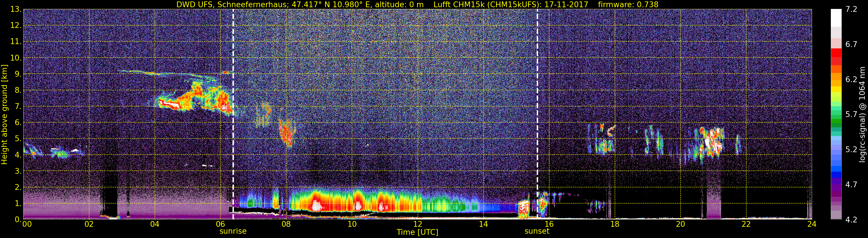Click the x-axis tick label '12'

[417, 224]
